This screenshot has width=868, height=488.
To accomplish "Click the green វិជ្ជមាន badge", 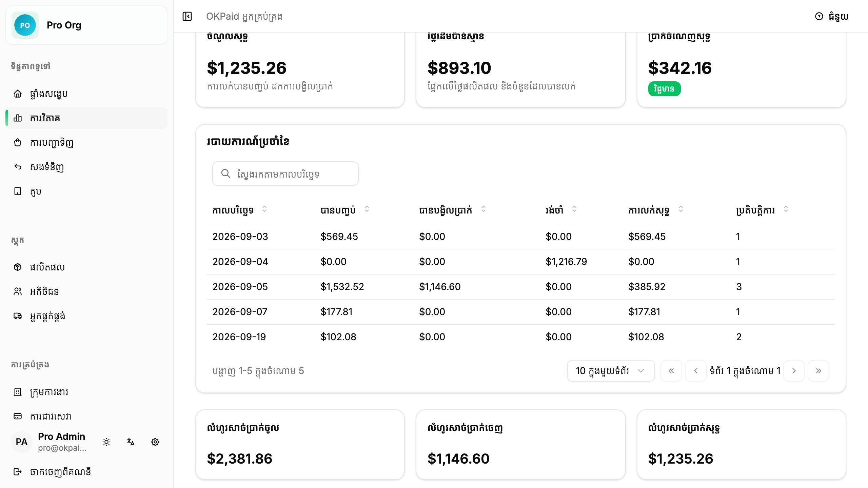I will click(x=664, y=89).
